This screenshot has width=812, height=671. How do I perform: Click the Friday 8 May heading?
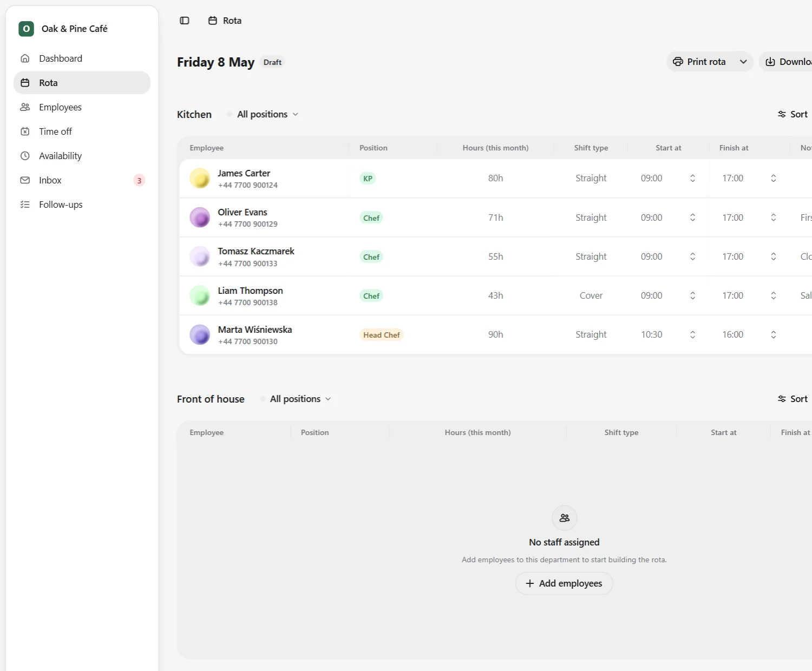click(215, 62)
